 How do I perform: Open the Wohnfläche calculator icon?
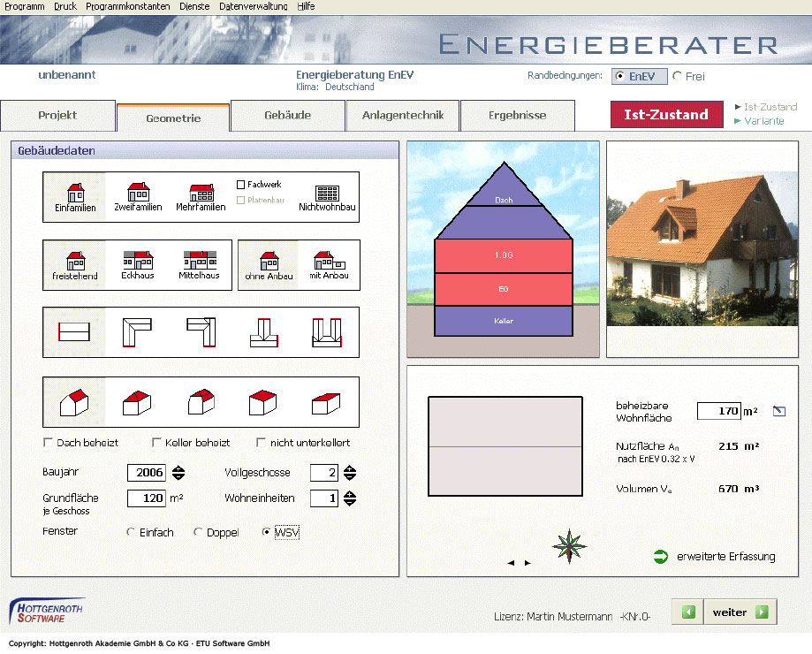click(x=779, y=411)
